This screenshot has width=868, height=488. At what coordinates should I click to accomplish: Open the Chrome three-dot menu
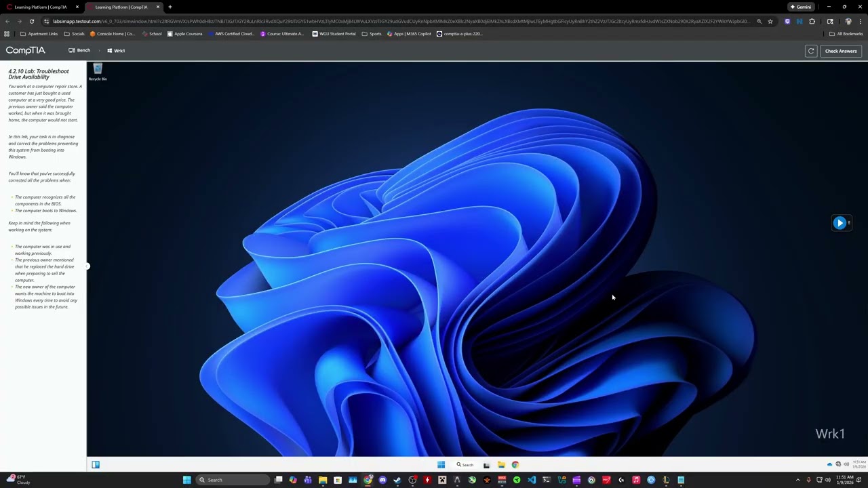[860, 21]
